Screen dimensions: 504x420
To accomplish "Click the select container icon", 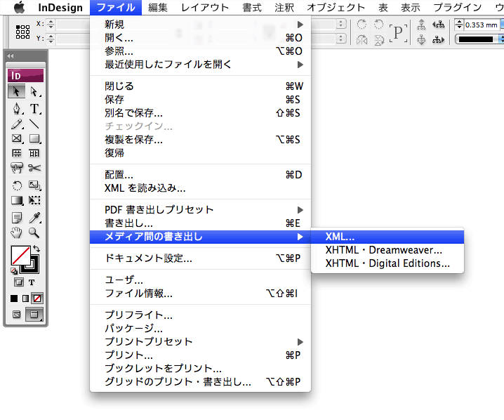I will (x=421, y=25).
